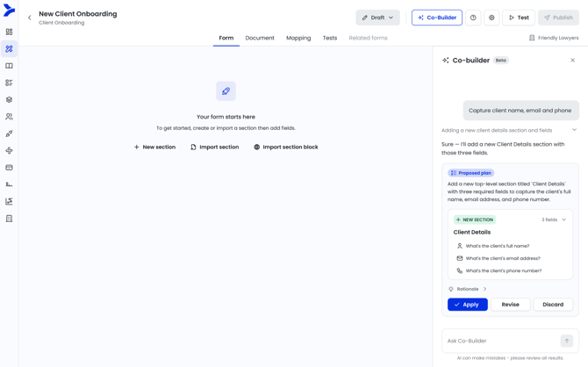Open the signature sidebar icon

tap(9, 184)
